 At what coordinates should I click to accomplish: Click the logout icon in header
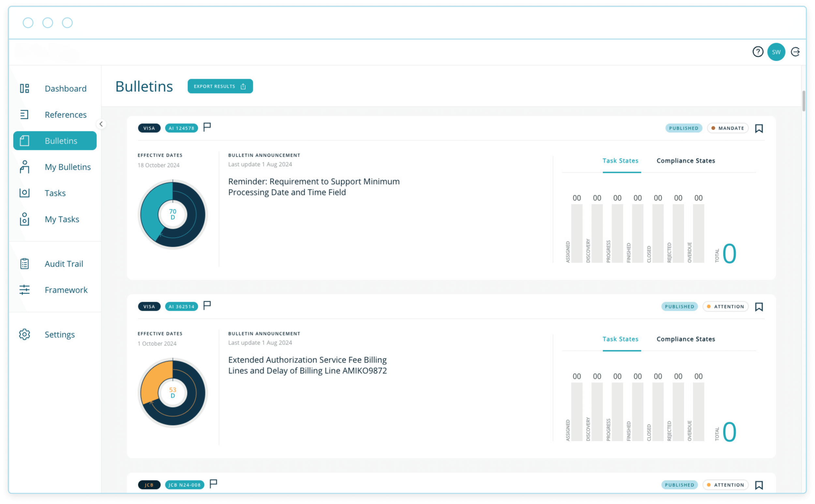(795, 52)
